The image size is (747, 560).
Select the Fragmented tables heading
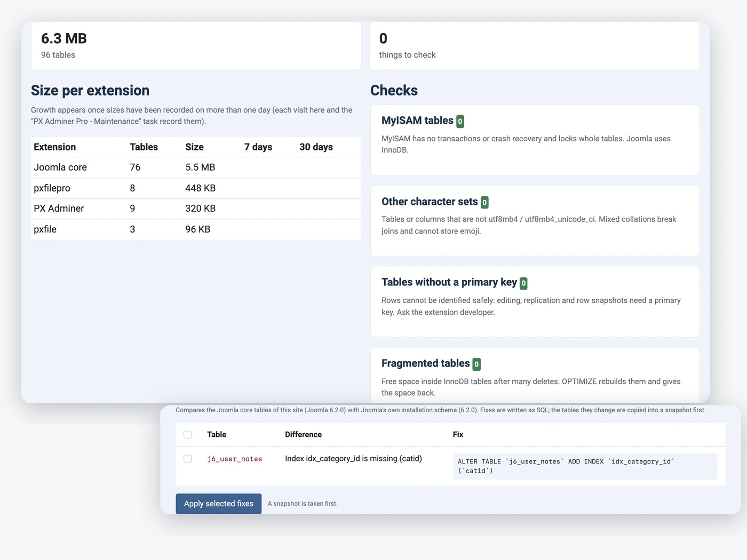tap(426, 363)
